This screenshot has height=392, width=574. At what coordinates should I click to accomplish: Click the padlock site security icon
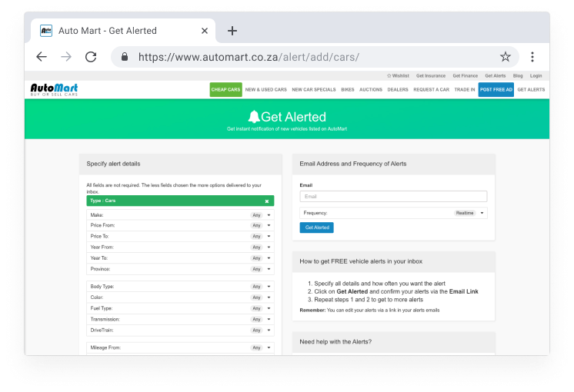pos(125,57)
